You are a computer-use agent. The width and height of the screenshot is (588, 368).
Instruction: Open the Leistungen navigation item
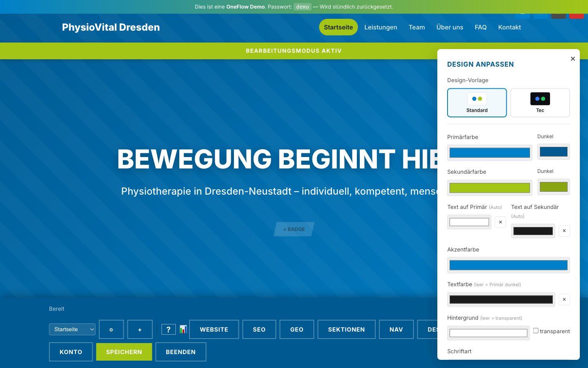[381, 27]
